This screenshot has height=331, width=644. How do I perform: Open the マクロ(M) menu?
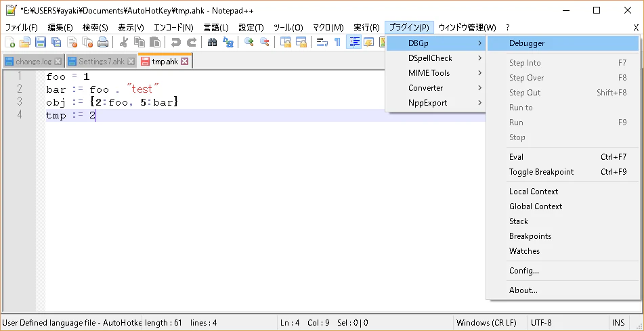click(328, 28)
